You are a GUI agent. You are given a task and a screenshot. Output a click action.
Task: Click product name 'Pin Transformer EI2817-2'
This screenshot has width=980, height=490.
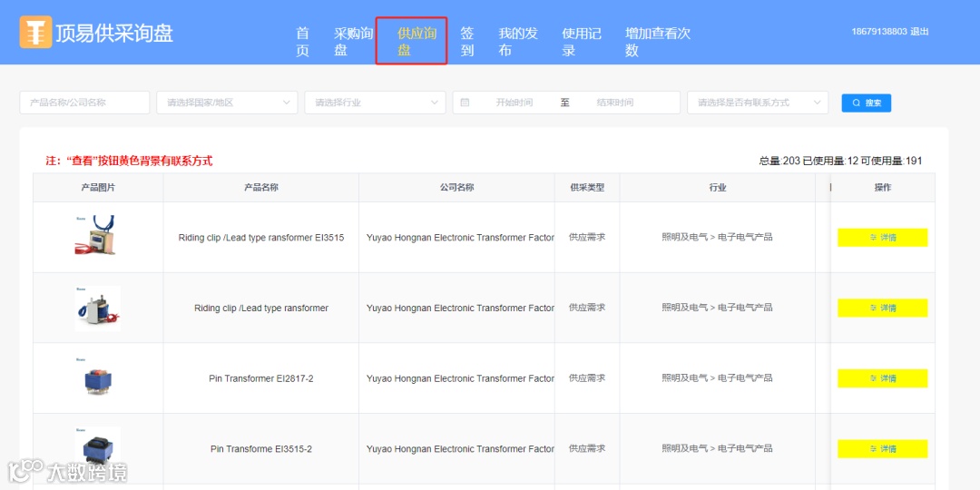point(261,378)
